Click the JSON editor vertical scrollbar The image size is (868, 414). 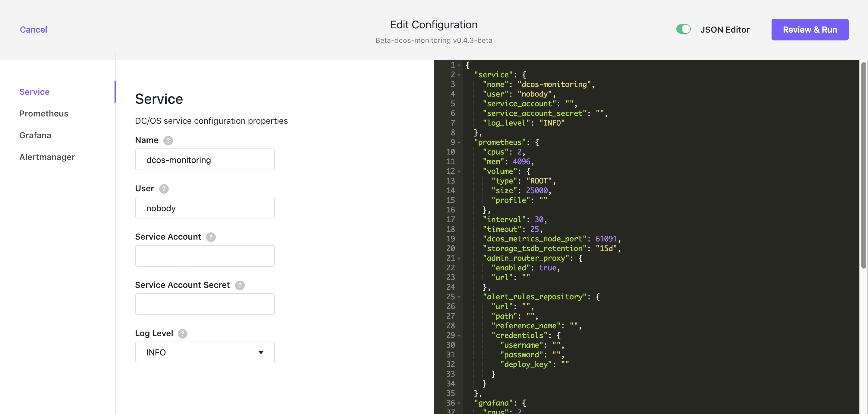(x=863, y=165)
